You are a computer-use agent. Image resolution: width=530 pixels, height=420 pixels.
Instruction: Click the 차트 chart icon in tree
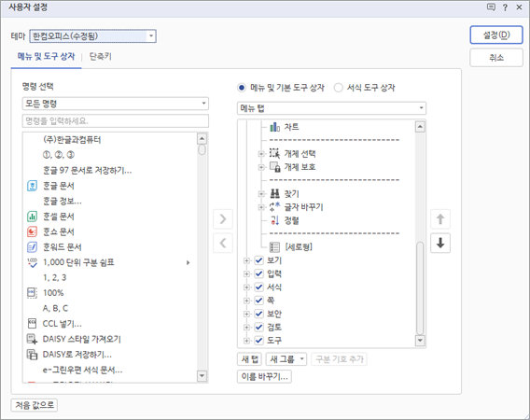[275, 127]
